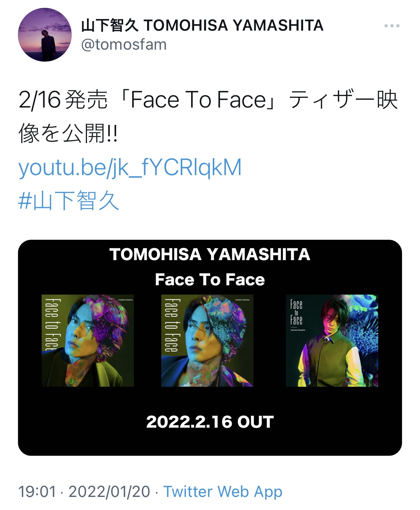Screen dimensions: 420x510
Task: Open the three-dot more options menu
Action: tap(392, 26)
